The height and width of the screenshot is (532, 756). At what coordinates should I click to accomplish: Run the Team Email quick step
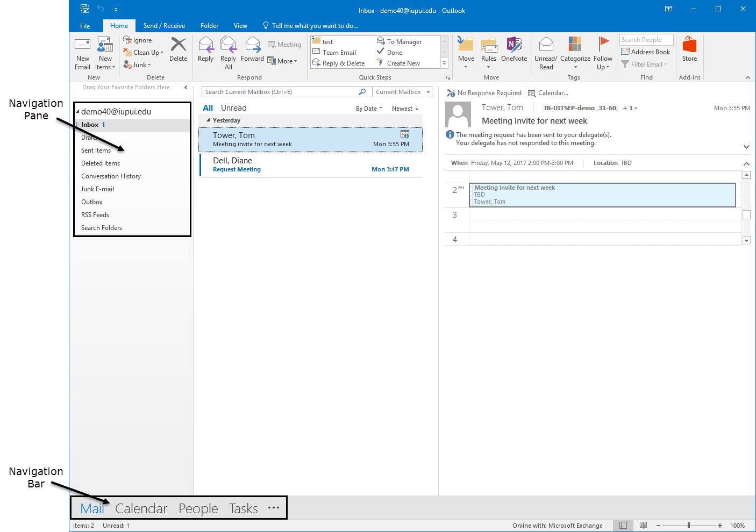(x=334, y=52)
